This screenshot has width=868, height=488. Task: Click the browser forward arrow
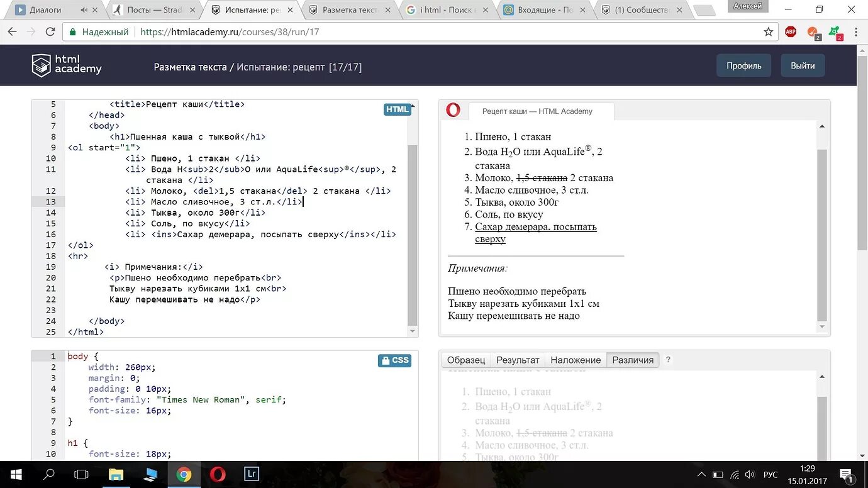coord(31,32)
